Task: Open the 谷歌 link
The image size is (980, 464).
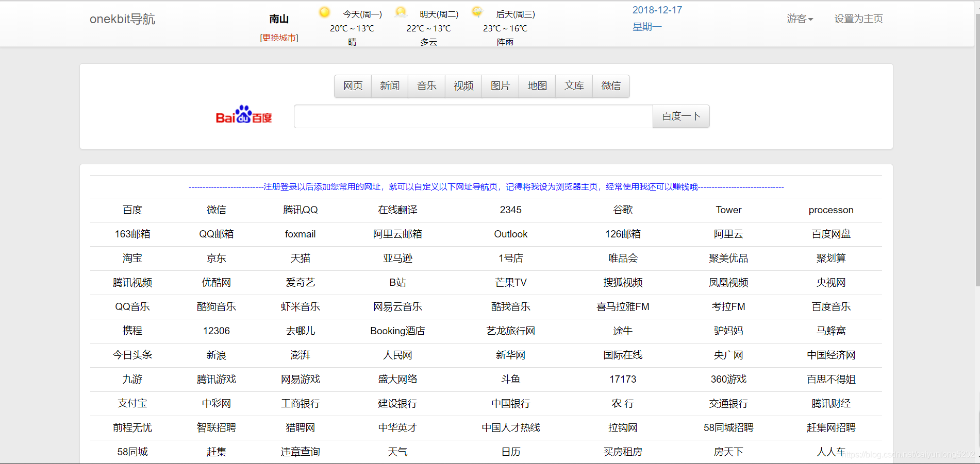Action: [x=623, y=210]
